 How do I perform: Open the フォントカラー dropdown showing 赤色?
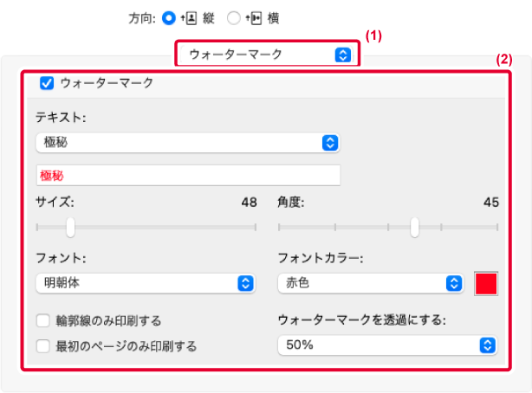point(370,283)
